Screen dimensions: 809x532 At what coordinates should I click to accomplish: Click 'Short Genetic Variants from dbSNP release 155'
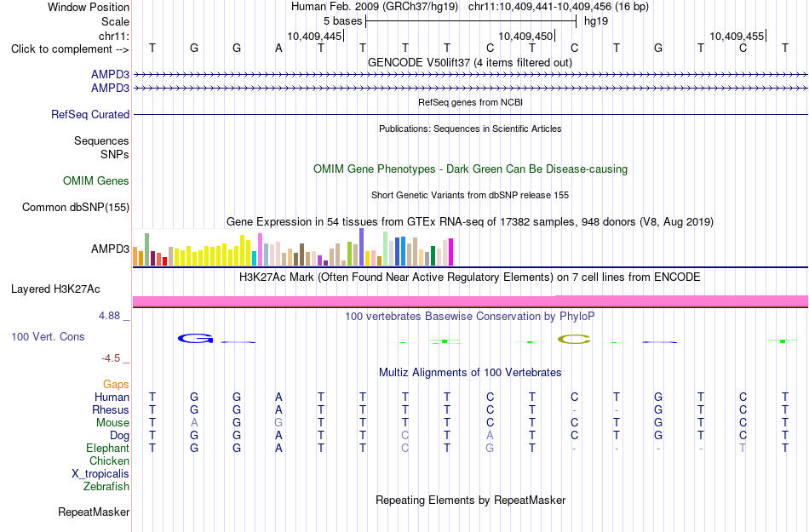470,196
